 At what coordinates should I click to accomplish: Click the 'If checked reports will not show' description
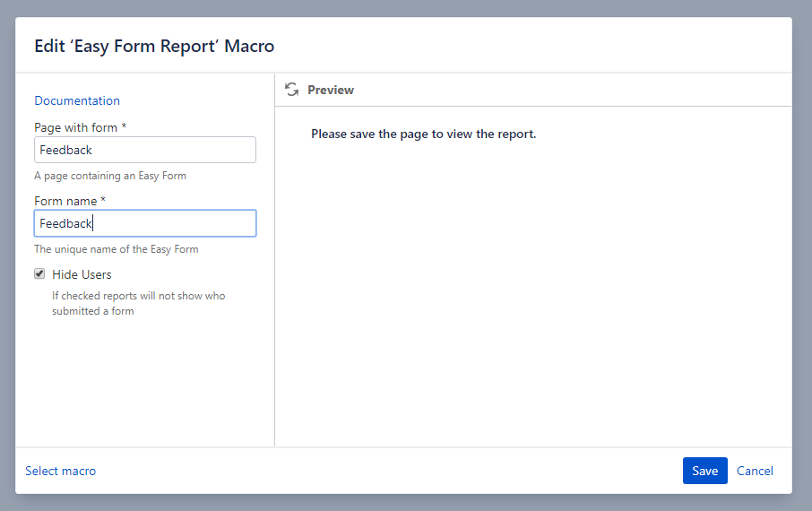point(139,303)
